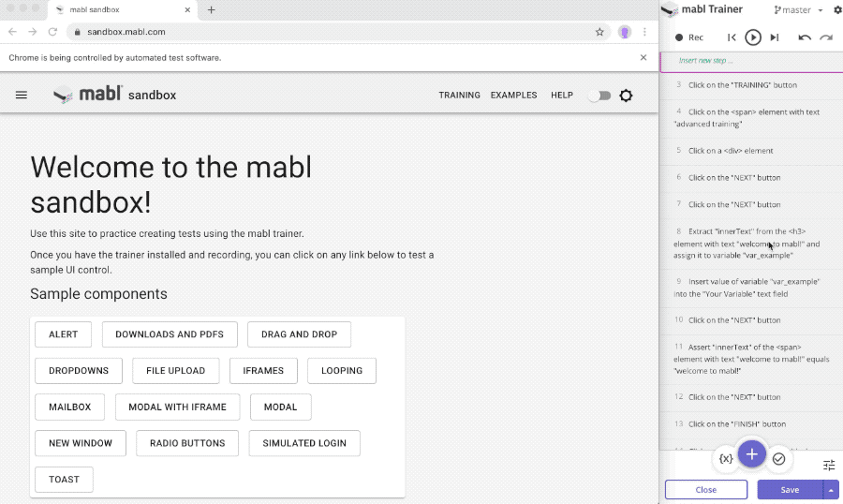Open a new browser tab
The image size is (843, 504).
coord(212,9)
